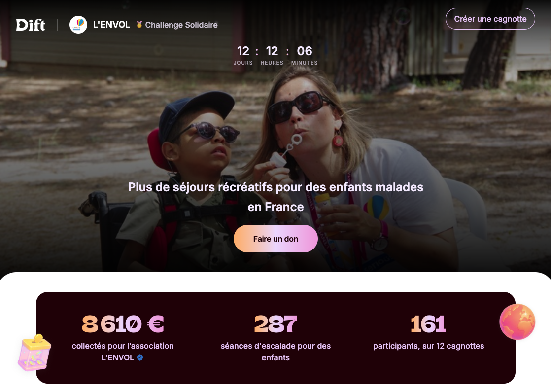The width and height of the screenshot is (551, 392).
Task: Click the blue verified badge after L'ENVOL
Action: [x=140, y=357]
